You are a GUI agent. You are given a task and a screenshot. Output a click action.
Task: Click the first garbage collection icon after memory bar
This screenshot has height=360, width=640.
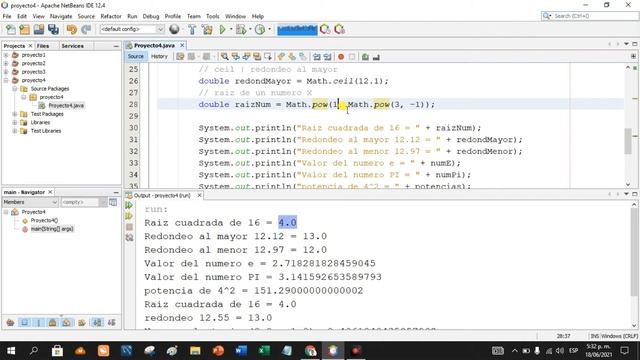pos(325,29)
